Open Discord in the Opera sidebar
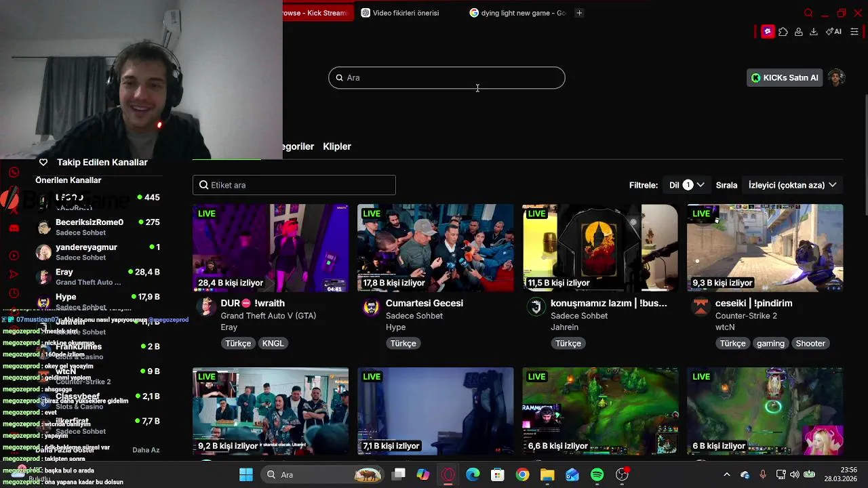 pyautogui.click(x=14, y=228)
